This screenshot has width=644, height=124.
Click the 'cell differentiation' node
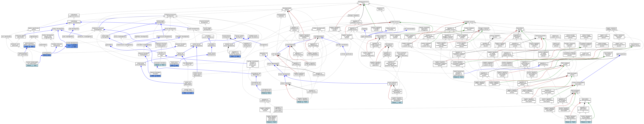319,37
